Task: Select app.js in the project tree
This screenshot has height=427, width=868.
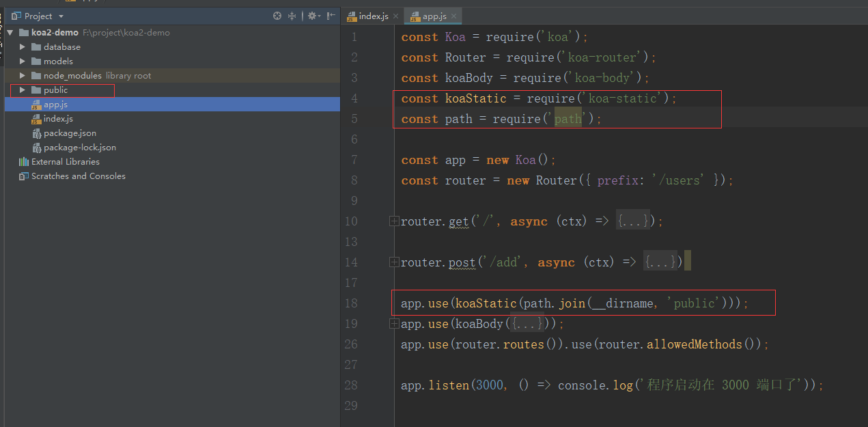Action: (55, 105)
